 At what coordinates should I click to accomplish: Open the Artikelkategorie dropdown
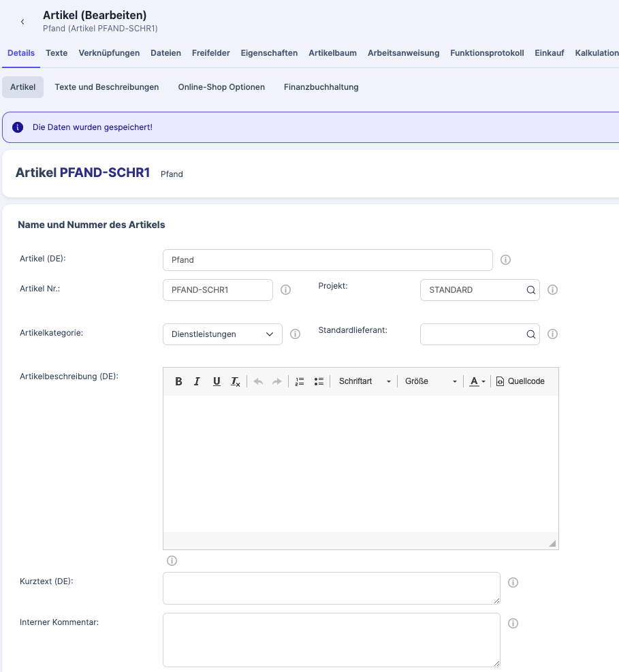[x=222, y=334]
